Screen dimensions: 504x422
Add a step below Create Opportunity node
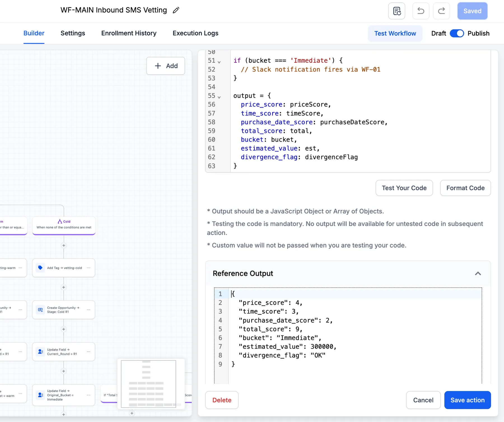click(x=64, y=329)
